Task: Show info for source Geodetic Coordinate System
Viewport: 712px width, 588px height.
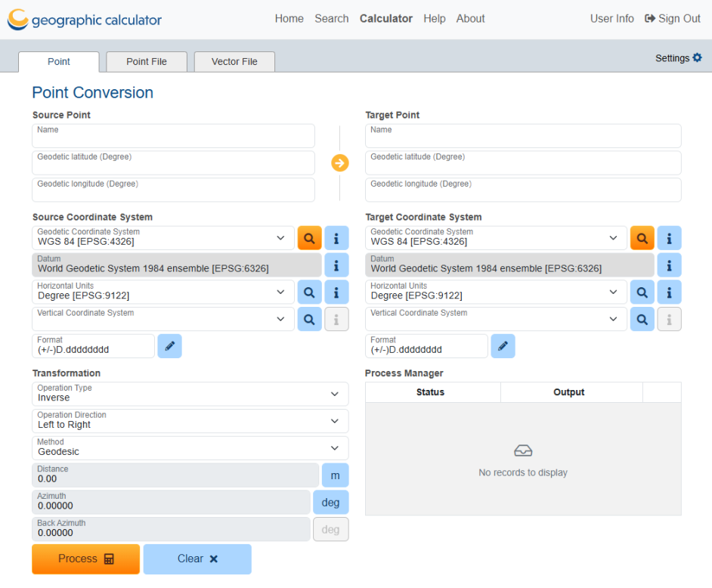Action: [x=336, y=238]
